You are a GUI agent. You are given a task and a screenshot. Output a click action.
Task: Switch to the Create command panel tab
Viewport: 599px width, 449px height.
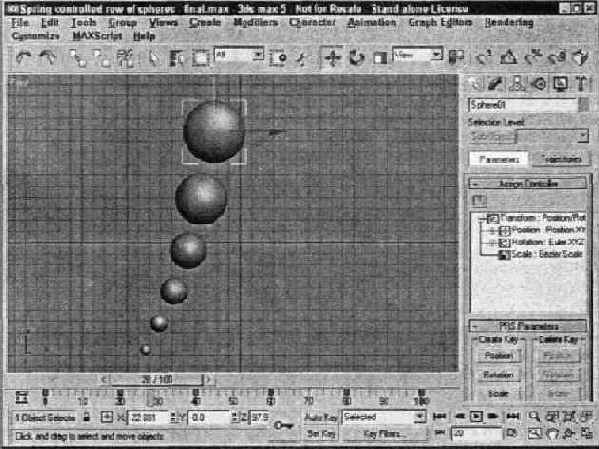[475, 84]
